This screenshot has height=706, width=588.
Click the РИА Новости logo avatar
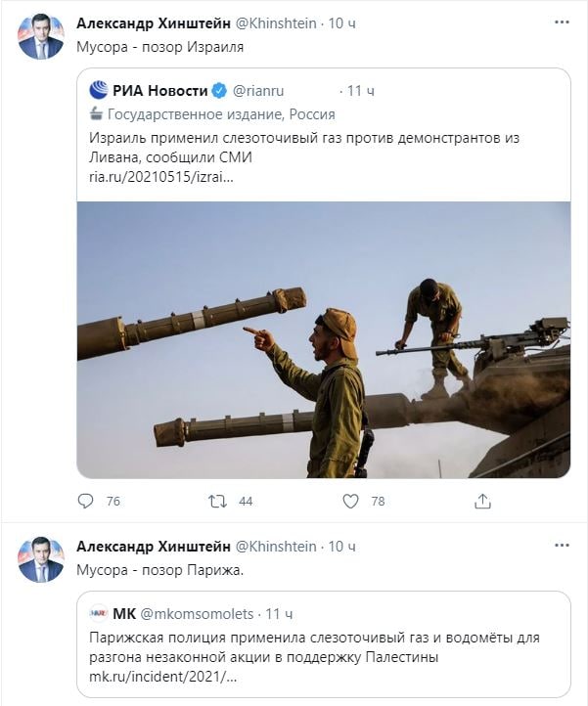99,91
